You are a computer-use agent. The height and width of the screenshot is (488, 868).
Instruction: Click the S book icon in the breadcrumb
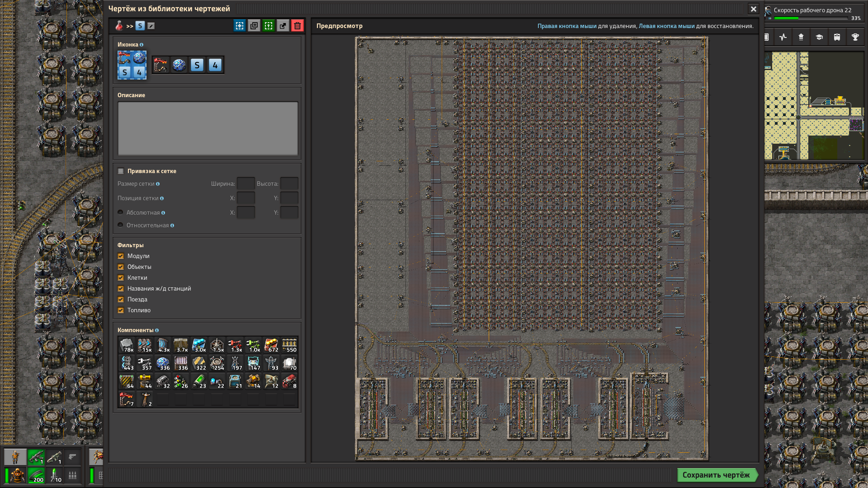tap(140, 26)
